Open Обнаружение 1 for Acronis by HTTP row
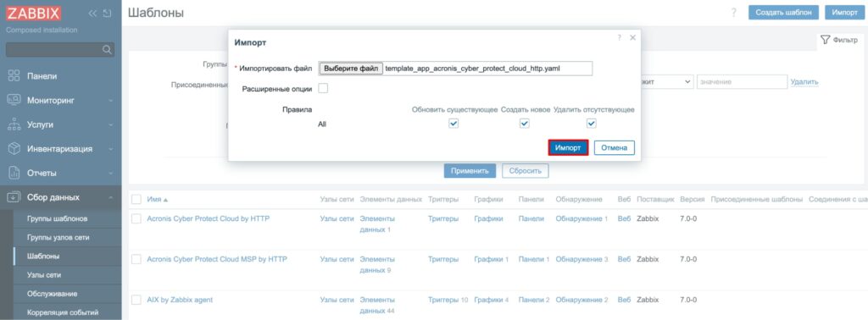Viewport: 868px width, 320px height. click(581, 219)
